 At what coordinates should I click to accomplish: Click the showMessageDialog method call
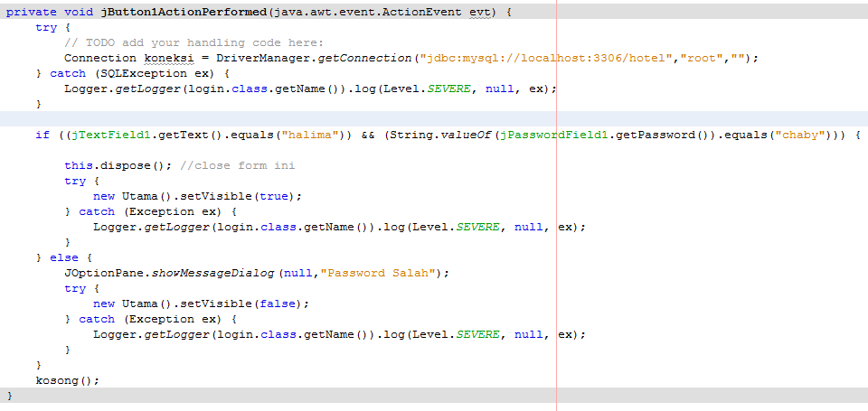coord(213,274)
